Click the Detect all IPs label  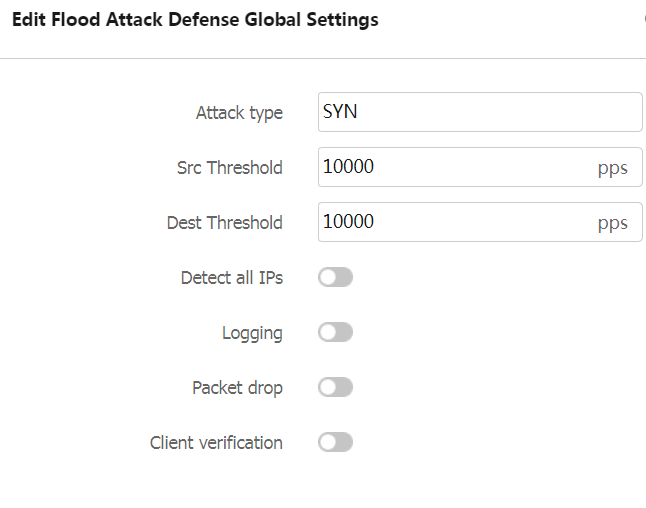[x=232, y=278]
